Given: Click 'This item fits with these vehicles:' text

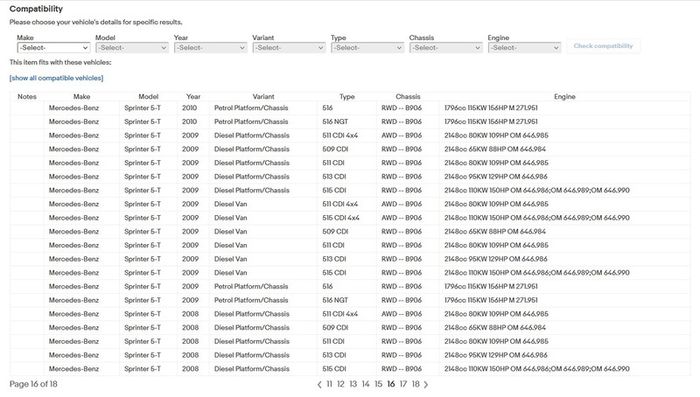Looking at the screenshot, I should pos(60,62).
